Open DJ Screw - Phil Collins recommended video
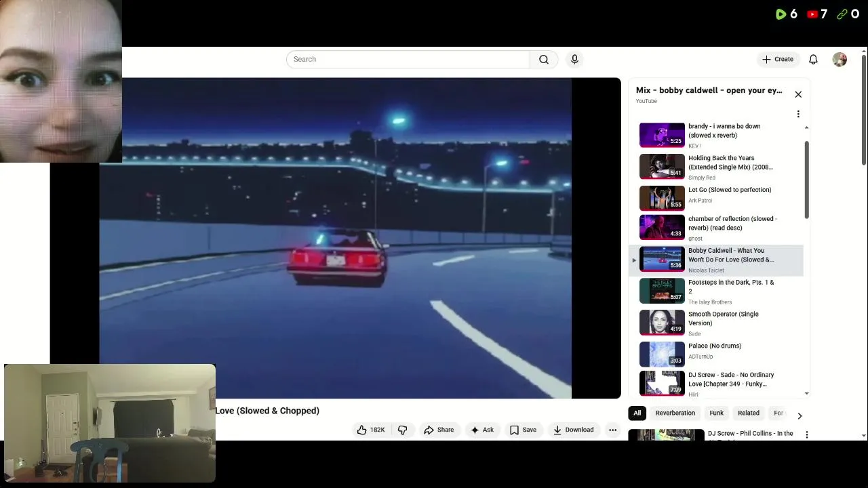The height and width of the screenshot is (488, 868). 750,434
